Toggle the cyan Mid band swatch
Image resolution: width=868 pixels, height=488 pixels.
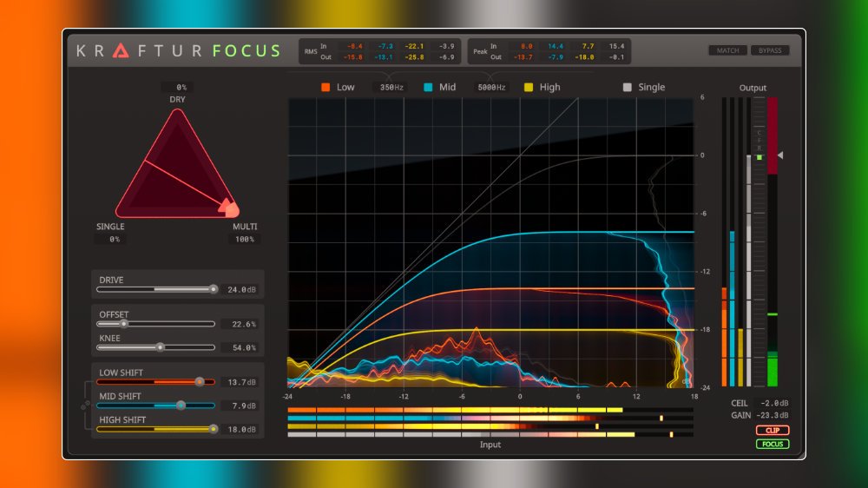[x=428, y=87]
